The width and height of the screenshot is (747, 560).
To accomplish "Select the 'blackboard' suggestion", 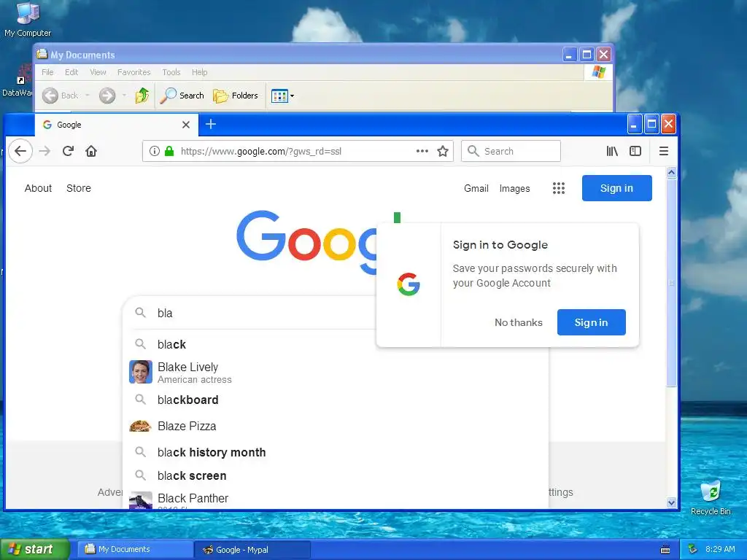I will tap(336, 400).
